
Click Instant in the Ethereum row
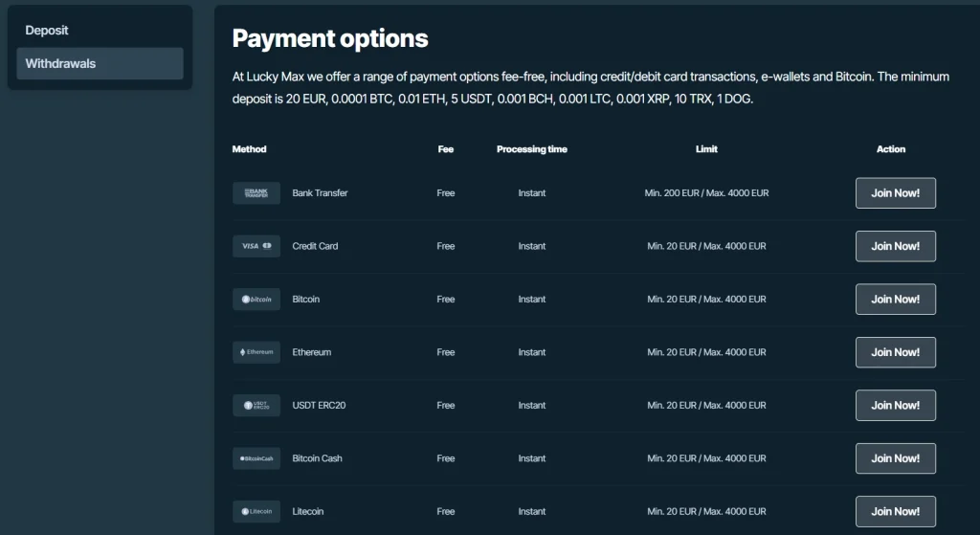pyautogui.click(x=532, y=352)
